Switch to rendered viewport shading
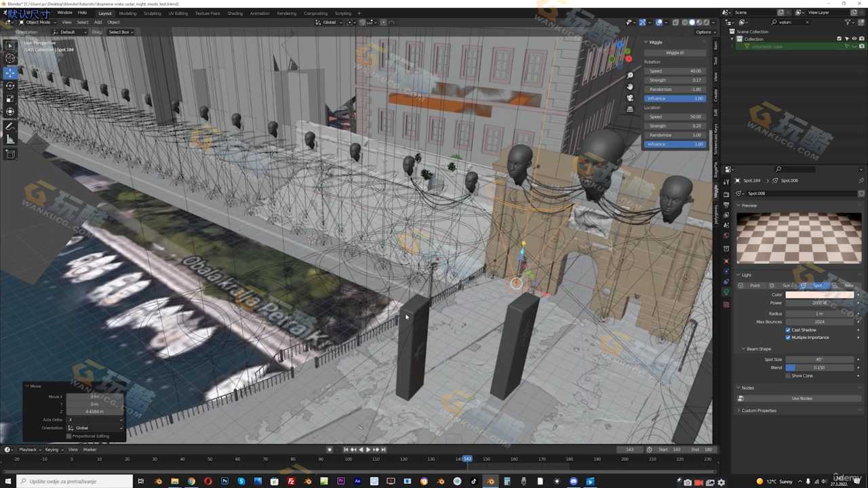The image size is (868, 488). coord(707,22)
